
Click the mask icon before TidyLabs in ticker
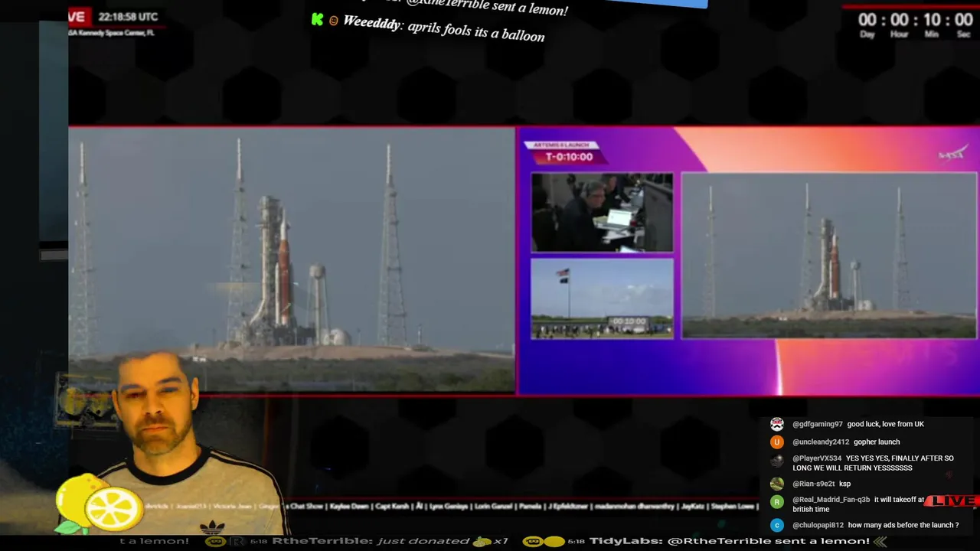tap(534, 541)
